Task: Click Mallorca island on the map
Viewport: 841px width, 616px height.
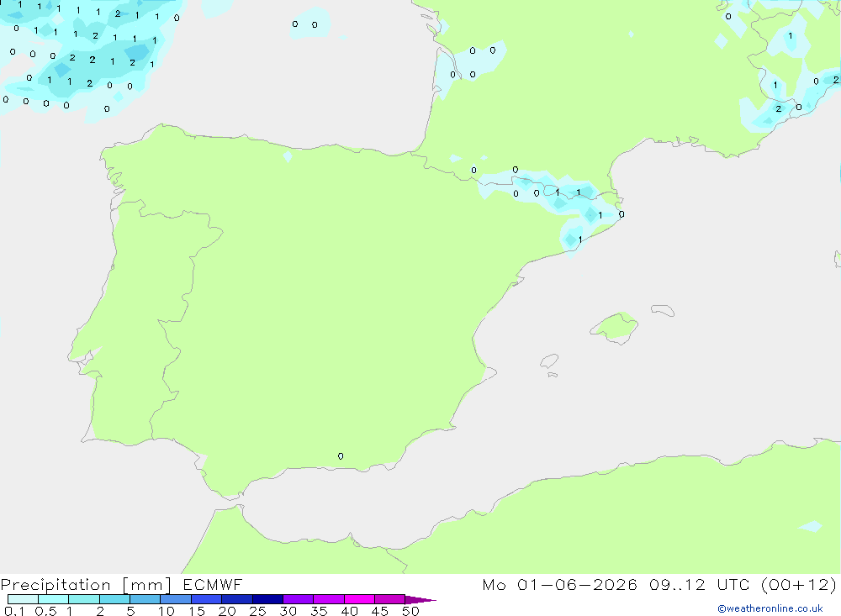Action: 614,328
